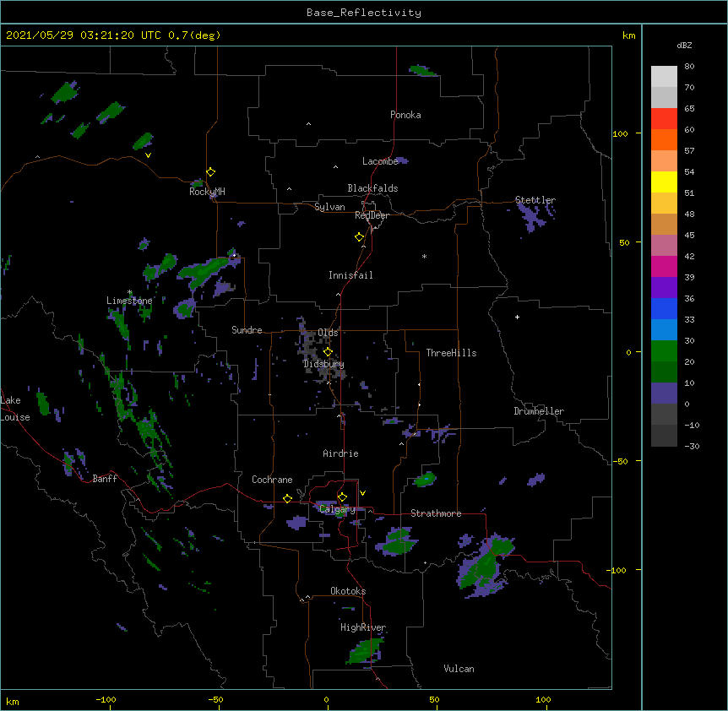Pick the slate-purple 0-10 dBZ legend swatch
728x711 pixels.
(x=664, y=393)
